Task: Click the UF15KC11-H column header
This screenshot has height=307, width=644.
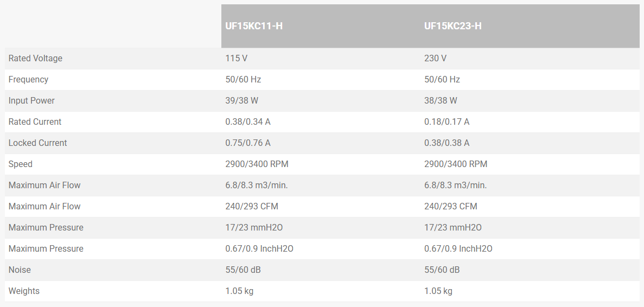Action: coord(254,26)
